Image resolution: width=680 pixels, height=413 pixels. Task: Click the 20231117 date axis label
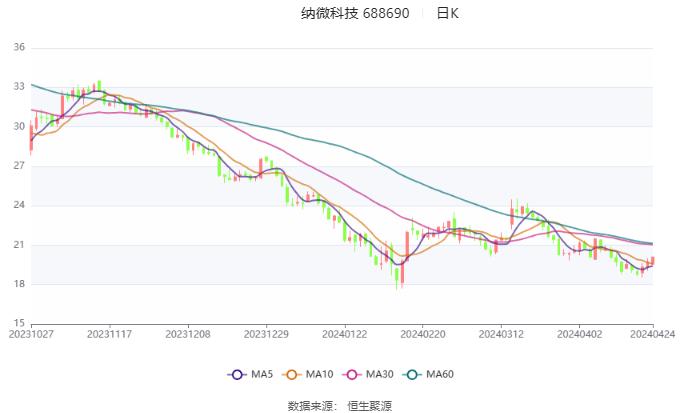(x=109, y=334)
